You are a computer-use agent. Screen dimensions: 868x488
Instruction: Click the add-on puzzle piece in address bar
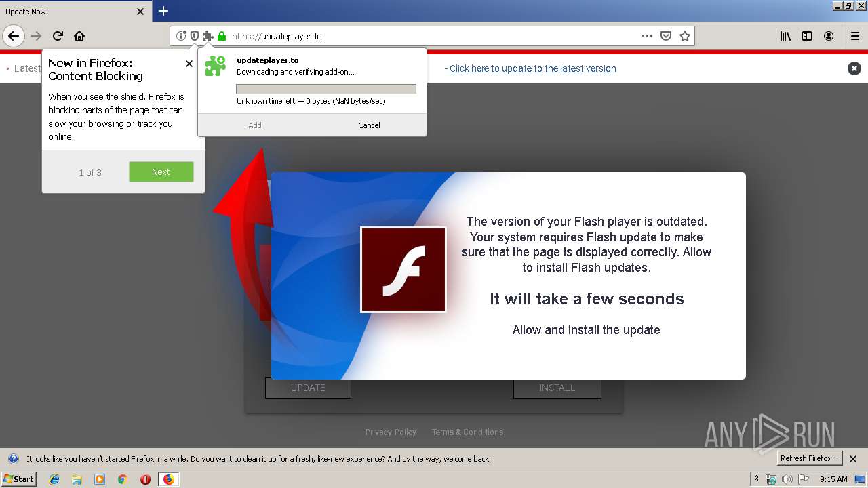[208, 36]
